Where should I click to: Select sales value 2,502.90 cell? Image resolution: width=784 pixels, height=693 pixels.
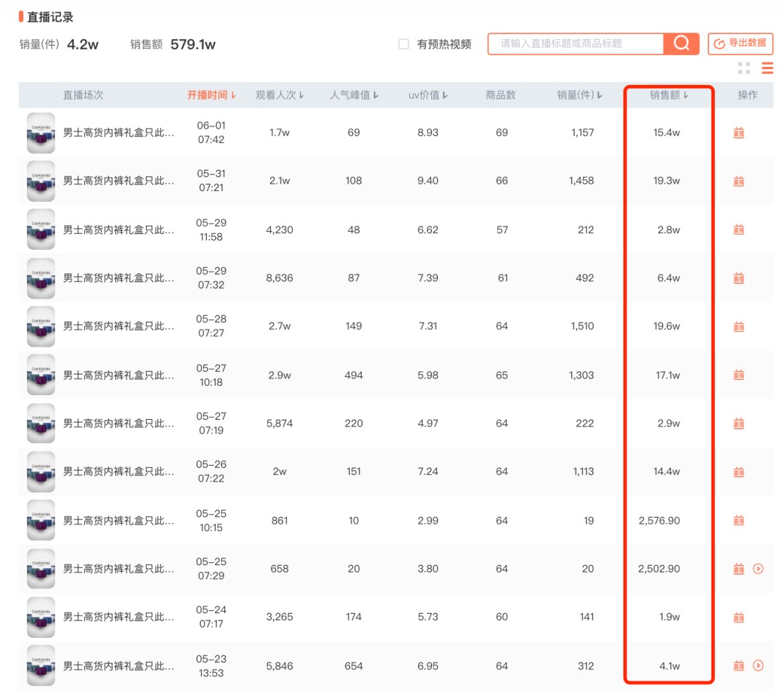coord(659,568)
